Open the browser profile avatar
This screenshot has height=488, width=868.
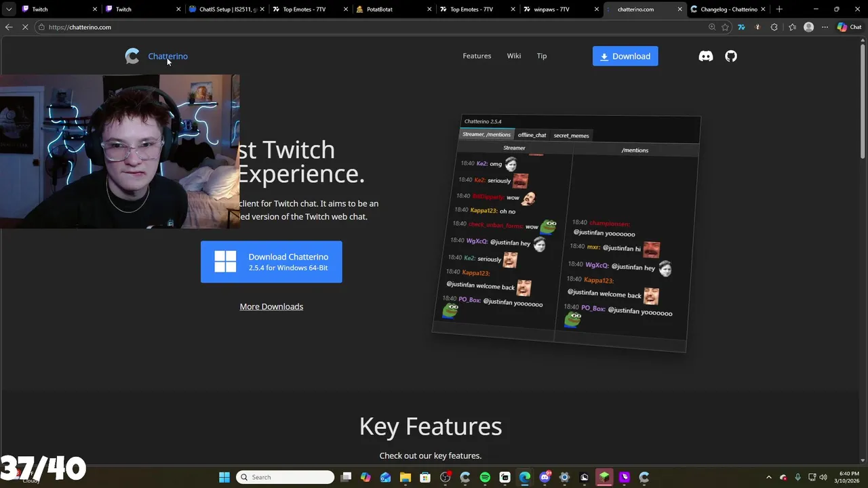[x=808, y=27]
